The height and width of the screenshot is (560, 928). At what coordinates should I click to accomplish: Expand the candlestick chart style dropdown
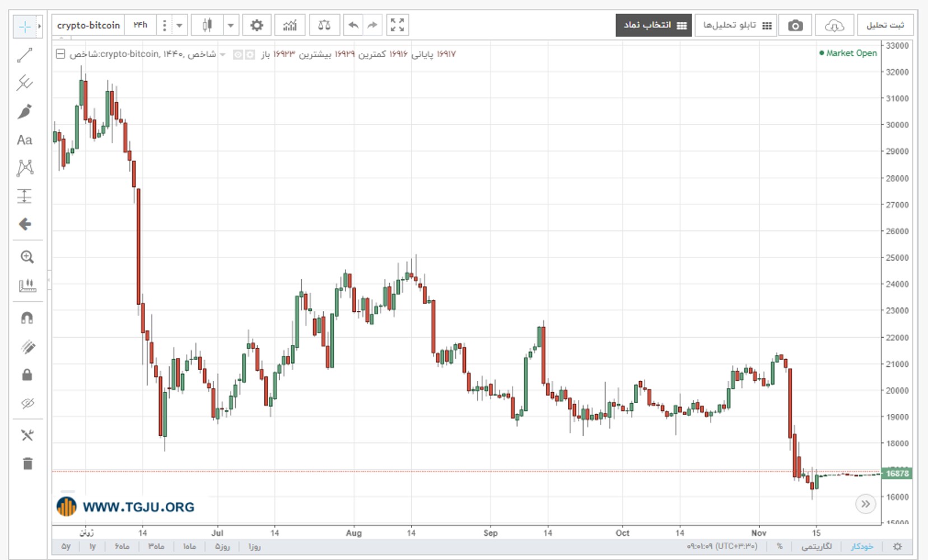pos(230,25)
